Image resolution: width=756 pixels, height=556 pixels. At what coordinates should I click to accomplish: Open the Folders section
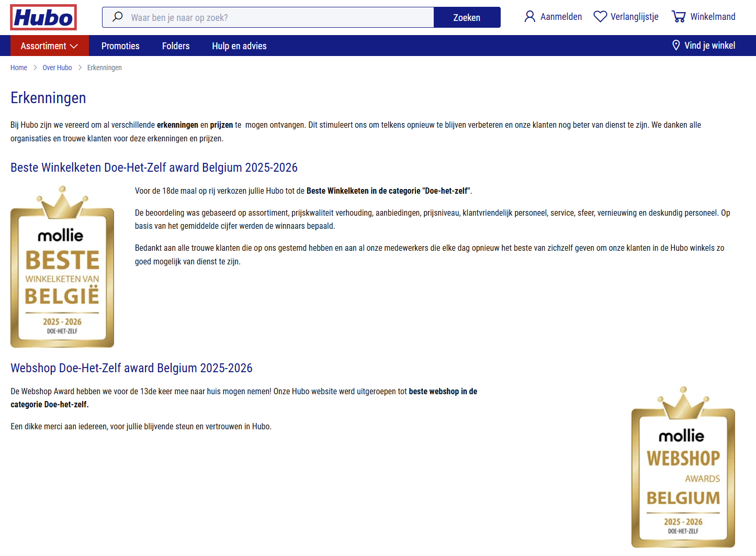[175, 46]
